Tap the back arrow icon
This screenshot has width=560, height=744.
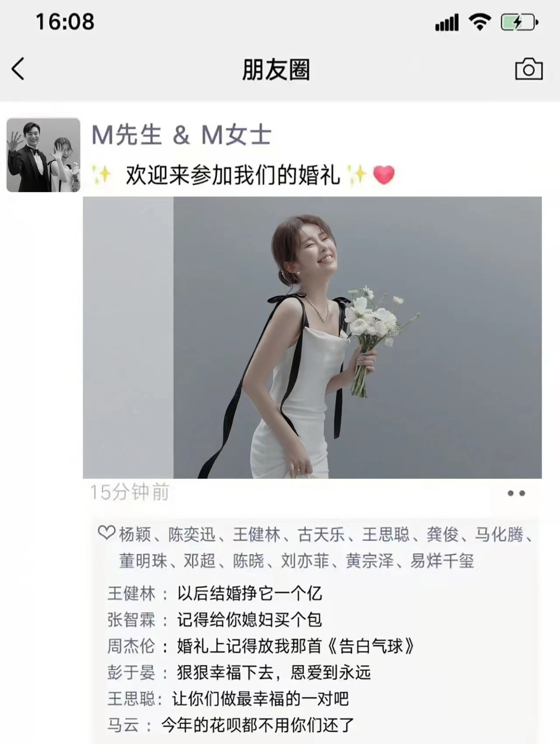[18, 69]
